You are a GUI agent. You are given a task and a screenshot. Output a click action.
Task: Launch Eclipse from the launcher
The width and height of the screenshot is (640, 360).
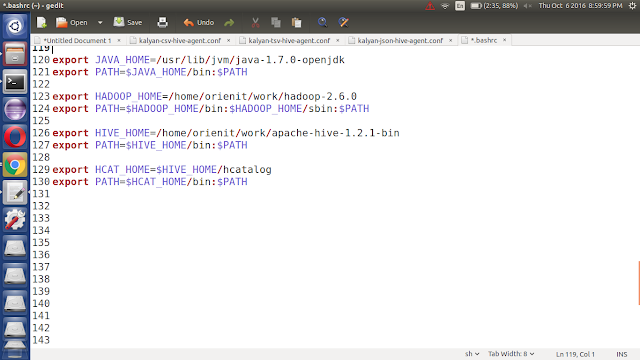click(15, 109)
